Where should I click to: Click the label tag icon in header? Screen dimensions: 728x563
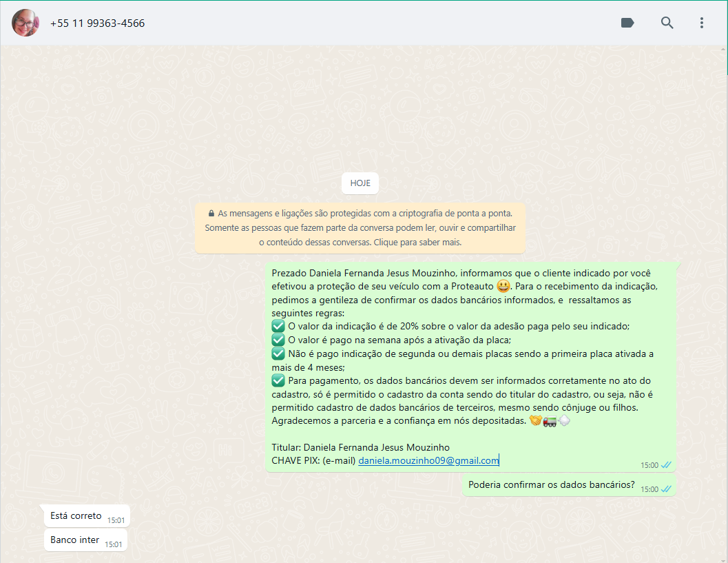[x=627, y=23]
